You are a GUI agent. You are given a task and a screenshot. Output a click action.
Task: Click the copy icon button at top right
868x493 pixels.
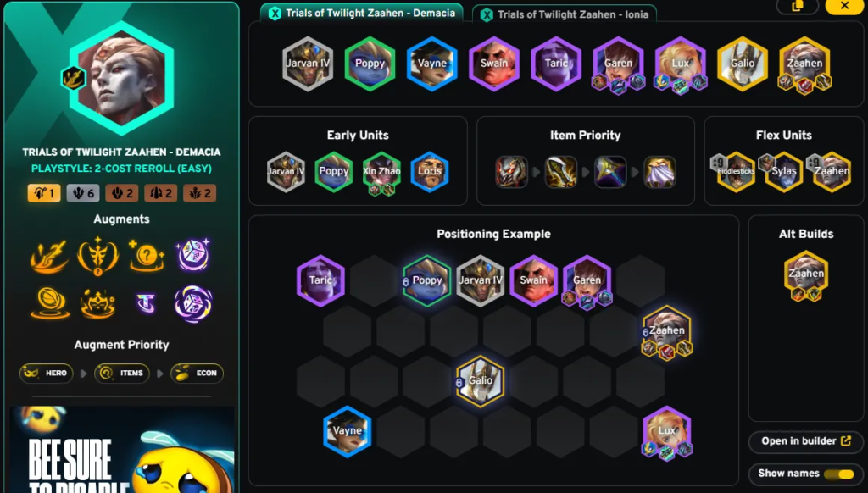point(797,6)
